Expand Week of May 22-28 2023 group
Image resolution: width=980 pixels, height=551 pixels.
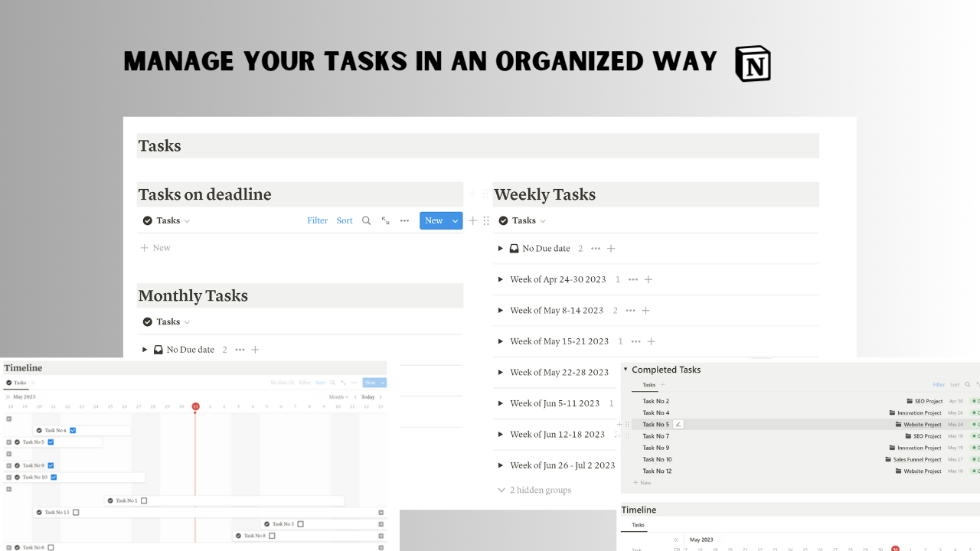click(501, 373)
